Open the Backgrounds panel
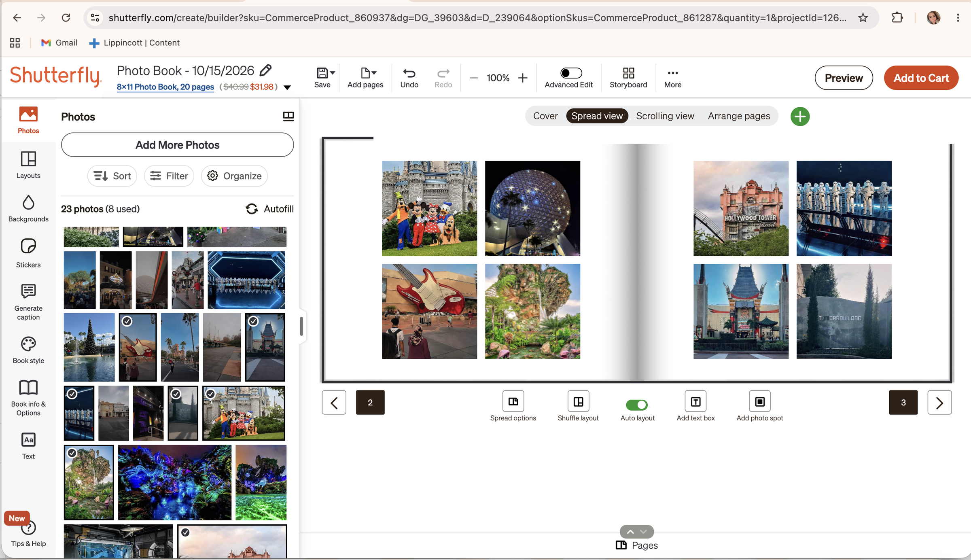Viewport: 971px width, 560px height. tap(28, 208)
